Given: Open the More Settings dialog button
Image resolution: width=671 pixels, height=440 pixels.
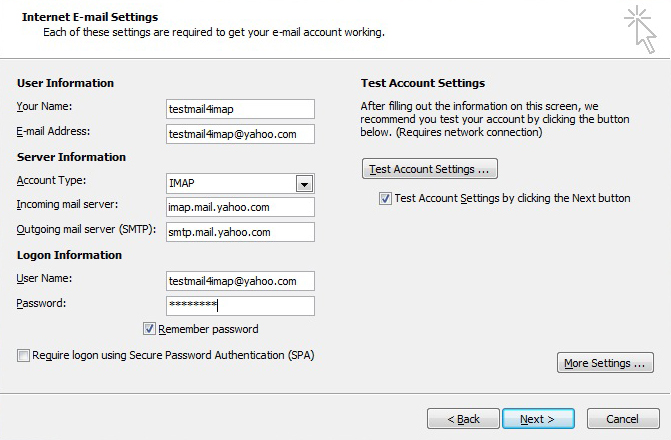Looking at the screenshot, I should tap(605, 363).
